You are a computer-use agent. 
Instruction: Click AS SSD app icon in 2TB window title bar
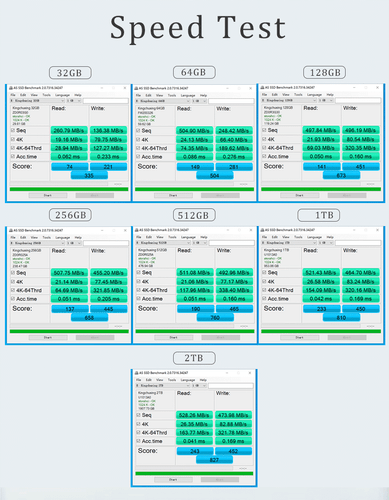pos(136,373)
